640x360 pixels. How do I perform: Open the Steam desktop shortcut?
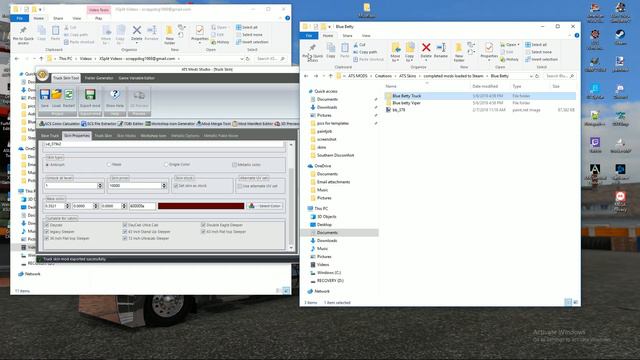pos(620,36)
